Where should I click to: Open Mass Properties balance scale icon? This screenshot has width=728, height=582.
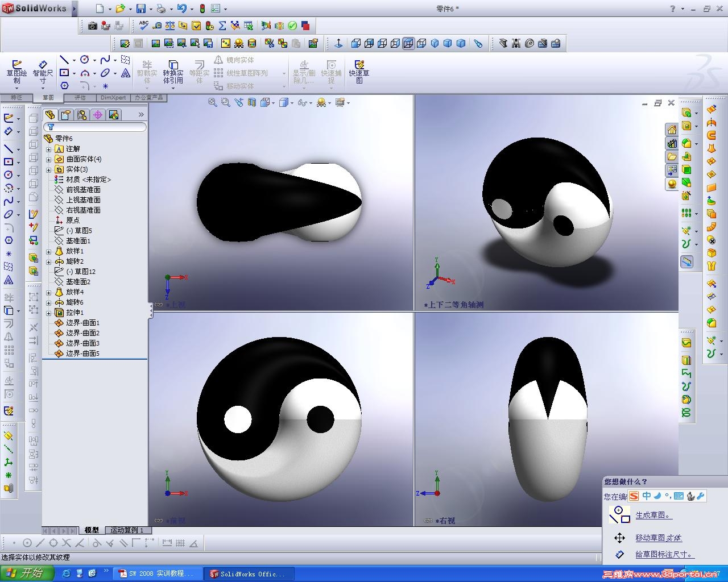(170, 26)
